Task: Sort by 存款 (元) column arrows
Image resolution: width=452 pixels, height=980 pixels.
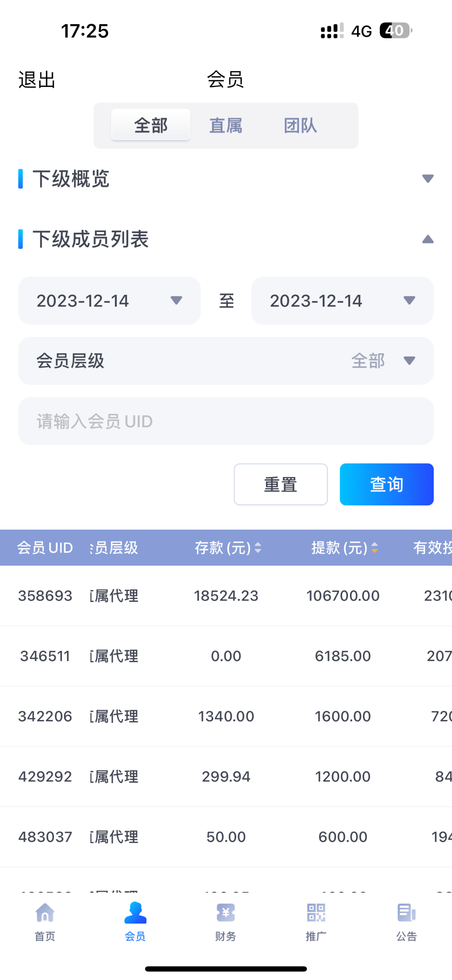Action: click(258, 548)
